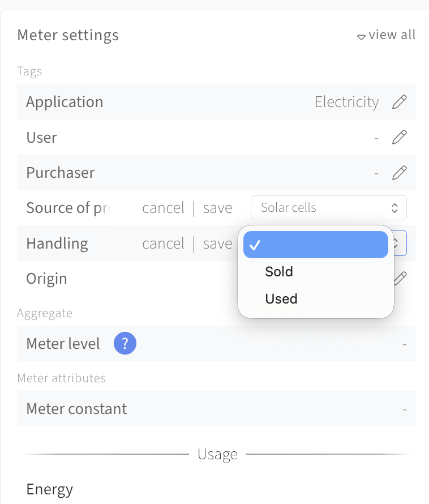Image resolution: width=429 pixels, height=504 pixels.
Task: Click the Origin row edit pencil
Action: click(400, 279)
